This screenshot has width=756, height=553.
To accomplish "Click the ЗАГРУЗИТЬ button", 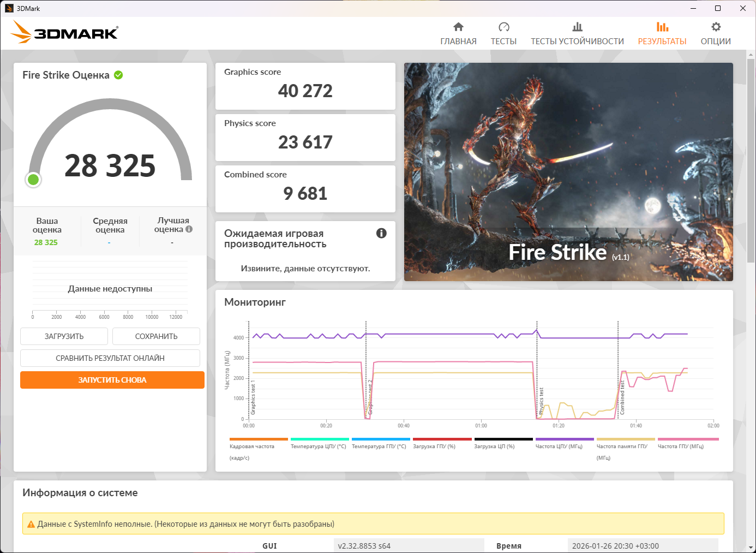I will tap(64, 336).
